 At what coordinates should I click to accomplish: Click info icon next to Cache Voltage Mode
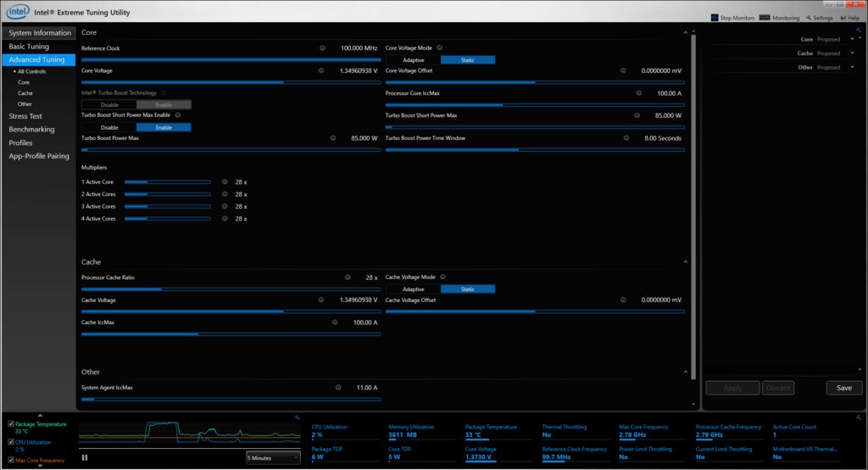pos(442,277)
